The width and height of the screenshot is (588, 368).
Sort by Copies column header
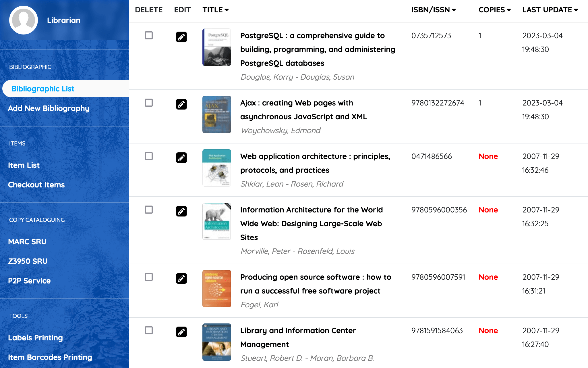494,10
